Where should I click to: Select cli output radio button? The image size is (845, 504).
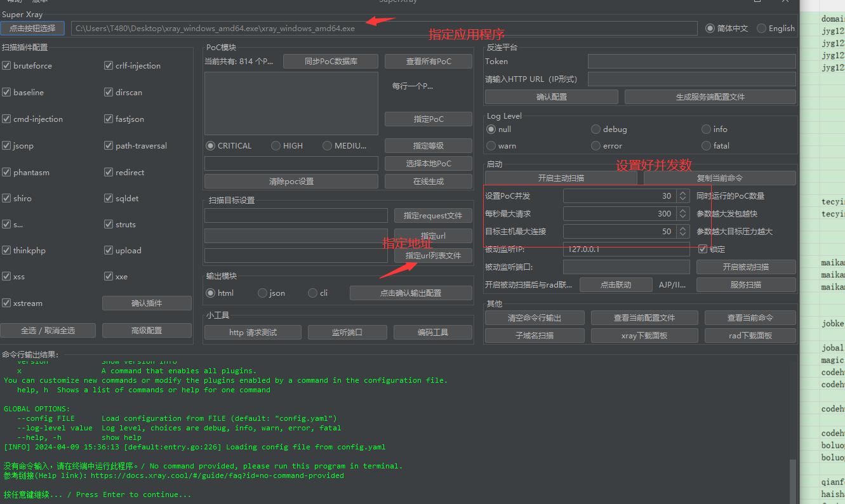[x=312, y=293]
